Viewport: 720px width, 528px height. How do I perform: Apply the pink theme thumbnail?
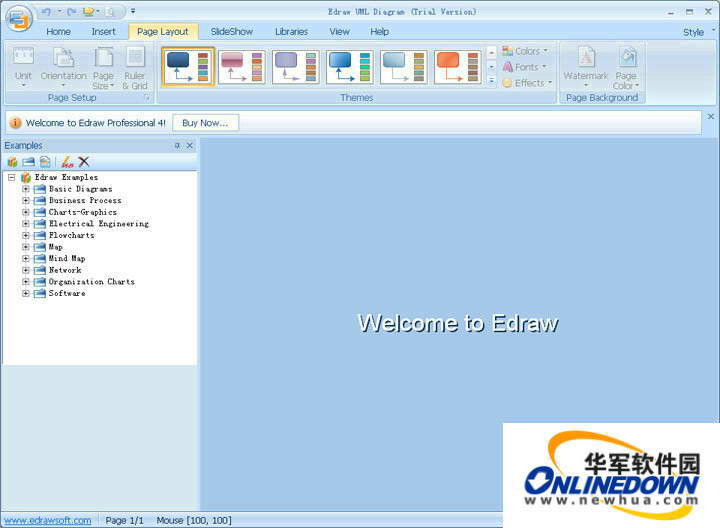pyautogui.click(x=242, y=67)
